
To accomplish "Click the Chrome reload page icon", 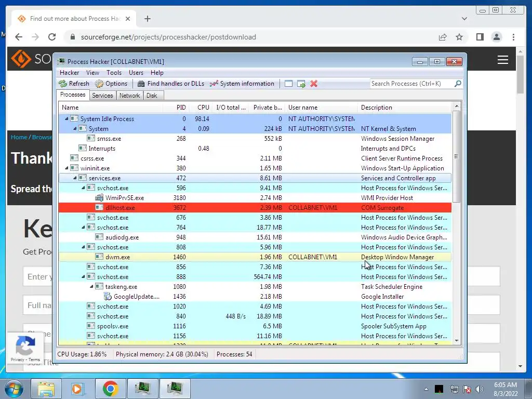I will 52,37.
